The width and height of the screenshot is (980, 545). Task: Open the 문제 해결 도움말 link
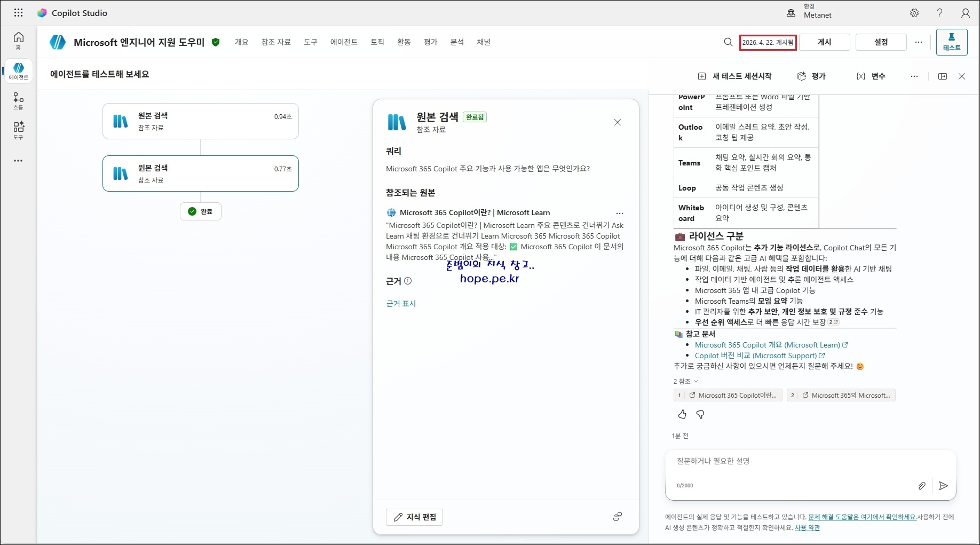863,517
